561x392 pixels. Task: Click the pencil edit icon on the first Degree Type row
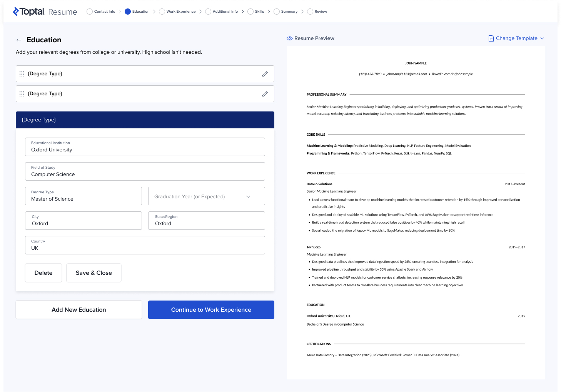[x=265, y=74]
